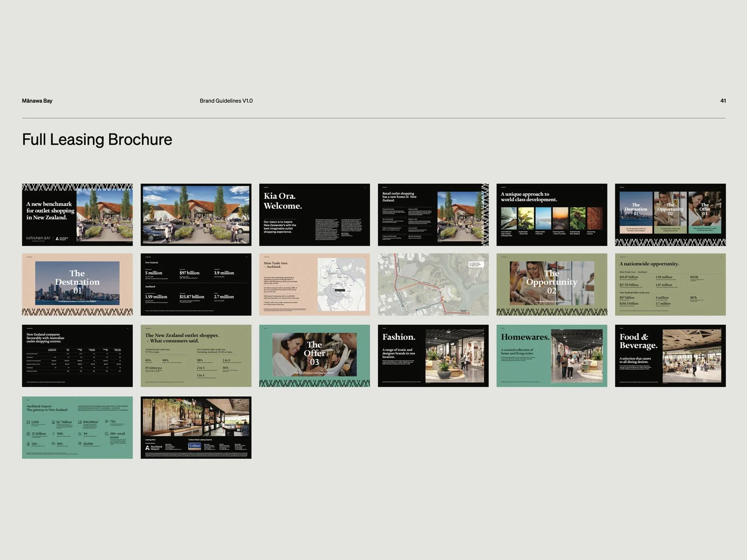Open 'The Offer 03' divider slide
This screenshot has width=747, height=560.
coord(315,356)
